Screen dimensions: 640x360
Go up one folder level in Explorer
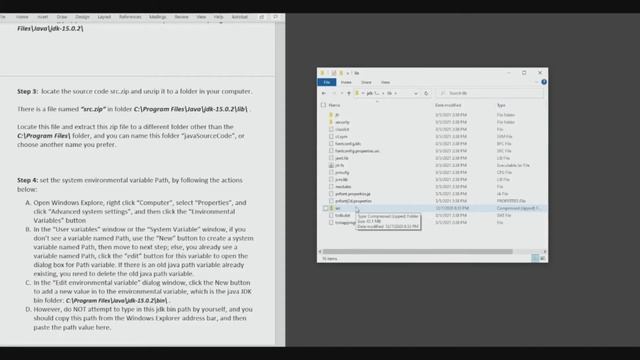349,93
